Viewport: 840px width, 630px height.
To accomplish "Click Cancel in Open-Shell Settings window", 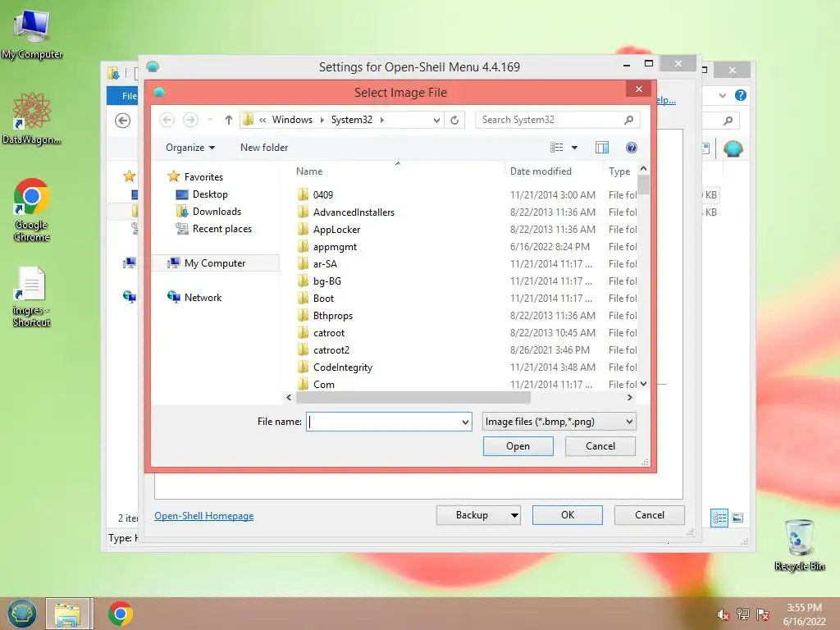I will click(650, 515).
